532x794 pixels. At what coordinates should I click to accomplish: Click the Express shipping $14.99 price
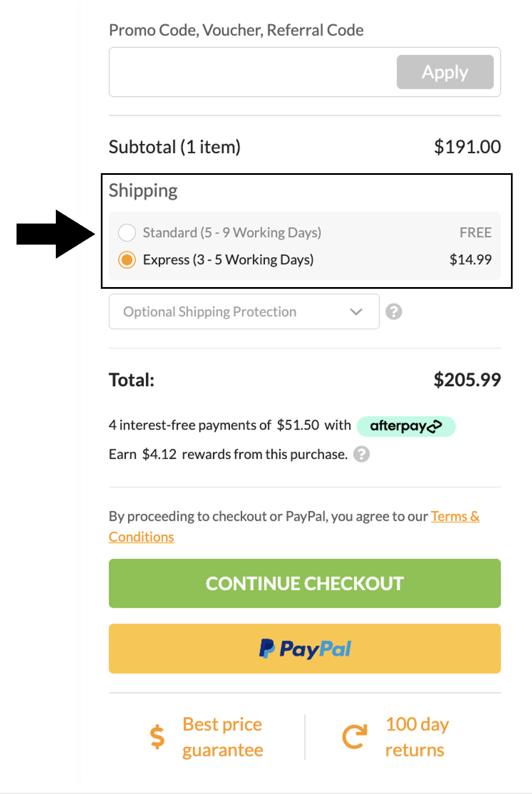coord(470,260)
